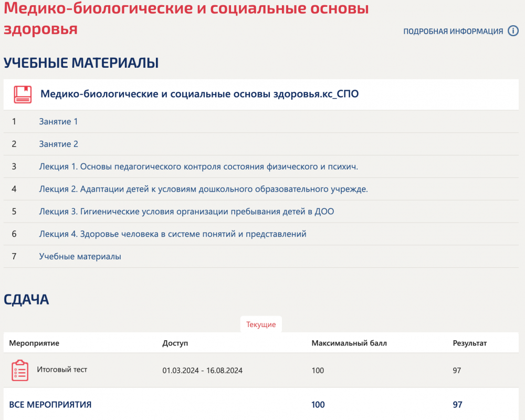Click the red book icon by the course materials title
The image size is (525, 420).
click(x=23, y=94)
